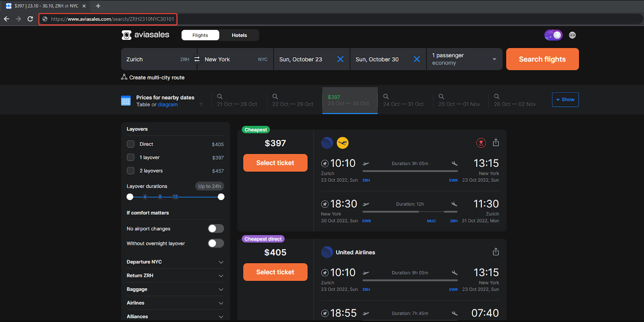Share the United Airlines $405 ticket
This screenshot has height=322, width=644.
pyautogui.click(x=496, y=252)
